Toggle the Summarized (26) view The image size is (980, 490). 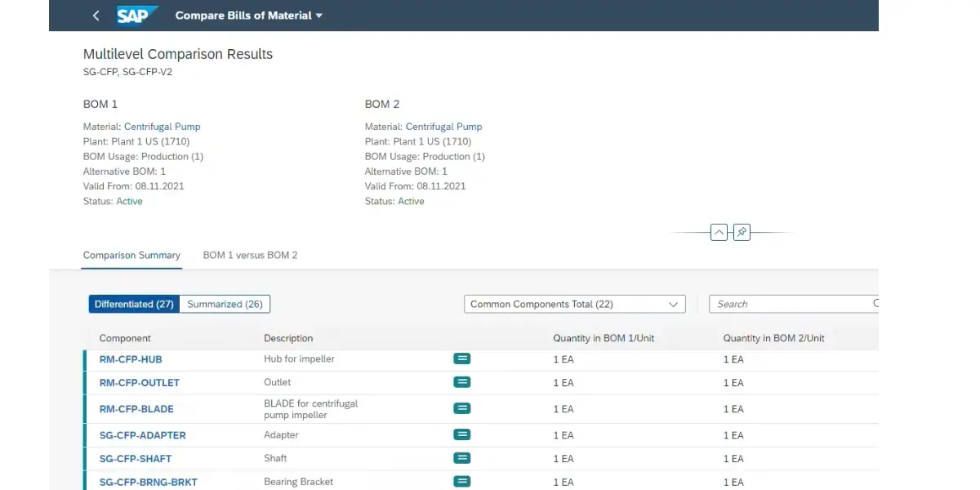click(225, 304)
